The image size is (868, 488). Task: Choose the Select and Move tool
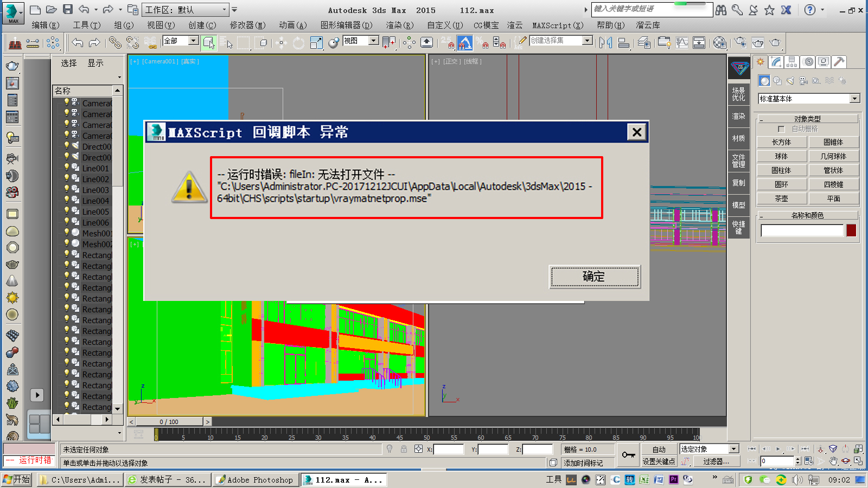click(x=281, y=42)
